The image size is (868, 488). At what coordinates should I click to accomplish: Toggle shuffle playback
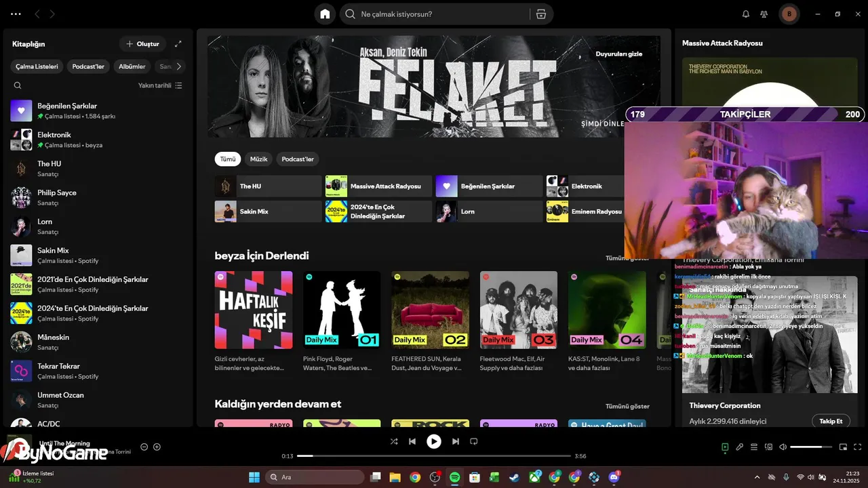pos(394,441)
